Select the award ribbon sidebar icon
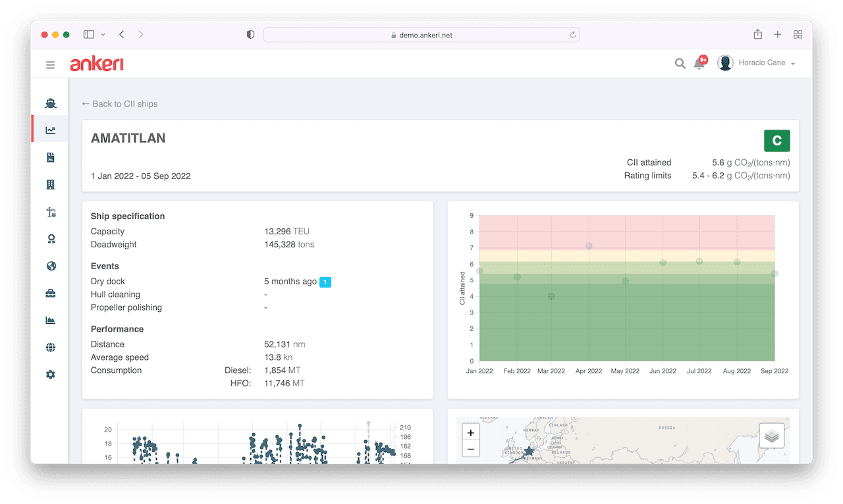This screenshot has height=504, width=843. point(51,239)
